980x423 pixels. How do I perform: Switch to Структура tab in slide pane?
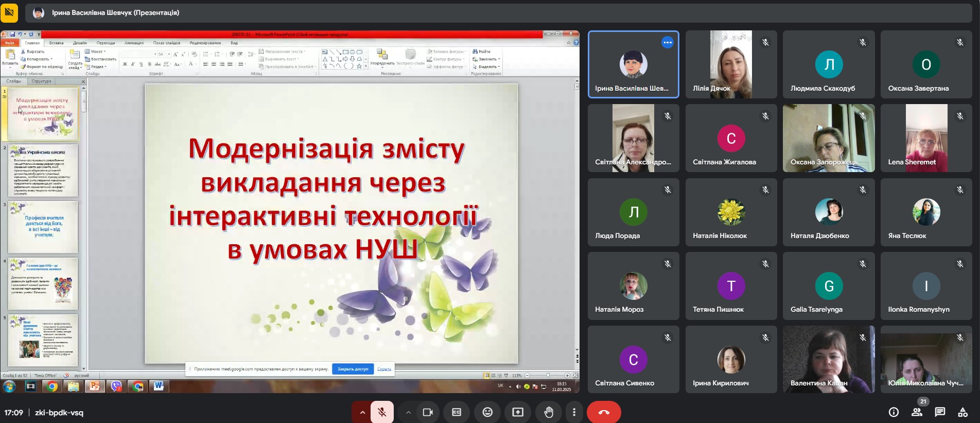[x=41, y=81]
